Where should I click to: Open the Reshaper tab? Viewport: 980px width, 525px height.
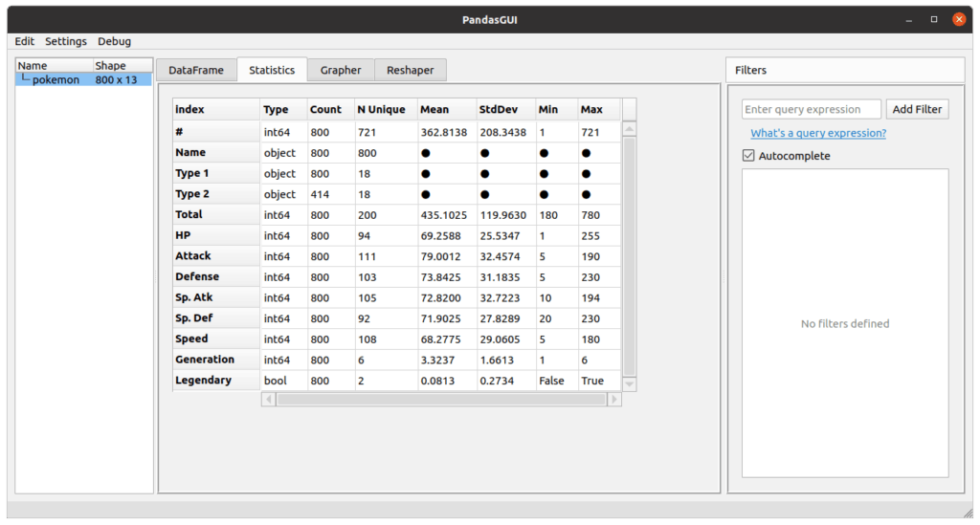point(410,70)
